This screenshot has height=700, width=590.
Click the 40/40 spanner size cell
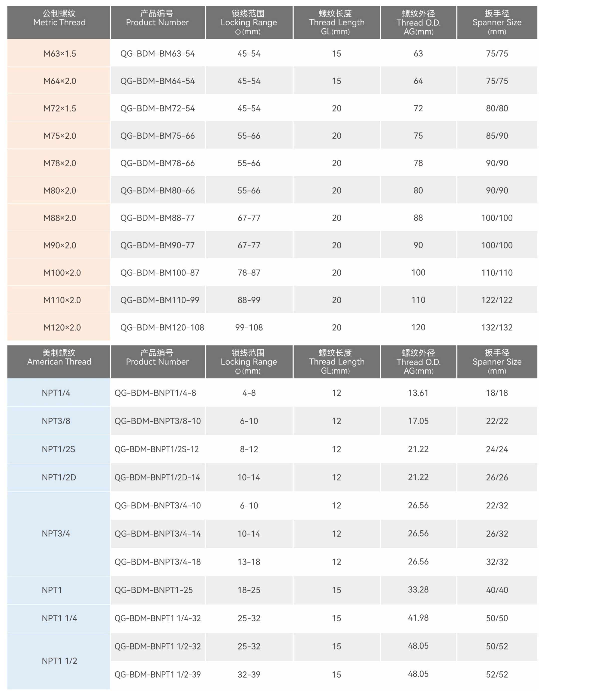click(x=497, y=590)
